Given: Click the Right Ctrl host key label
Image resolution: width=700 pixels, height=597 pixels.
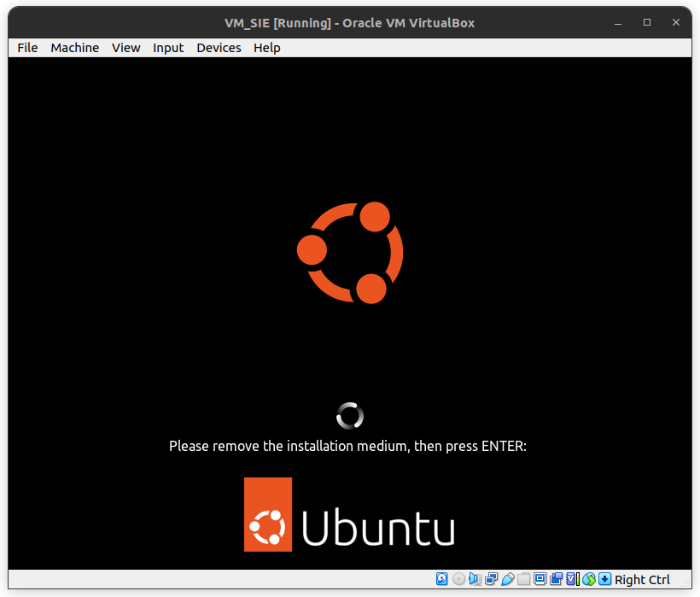Looking at the screenshot, I should click(642, 580).
